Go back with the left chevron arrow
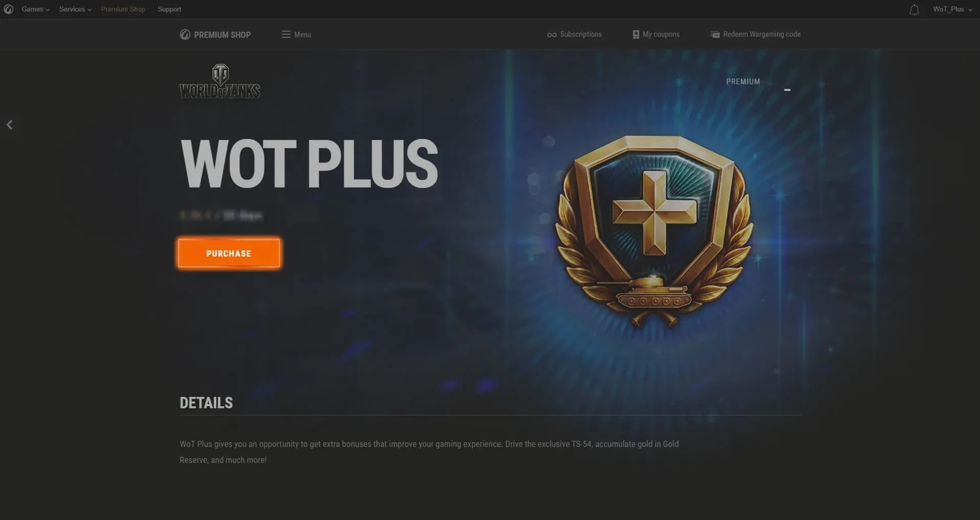980x520 pixels. click(10, 125)
